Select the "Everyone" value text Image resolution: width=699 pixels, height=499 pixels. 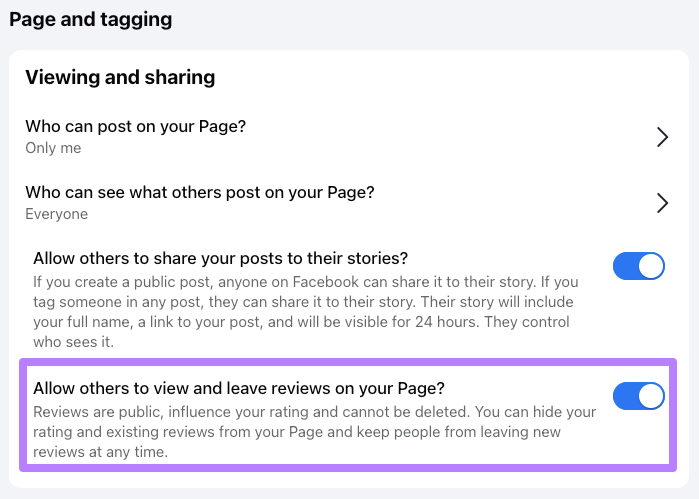pos(57,214)
